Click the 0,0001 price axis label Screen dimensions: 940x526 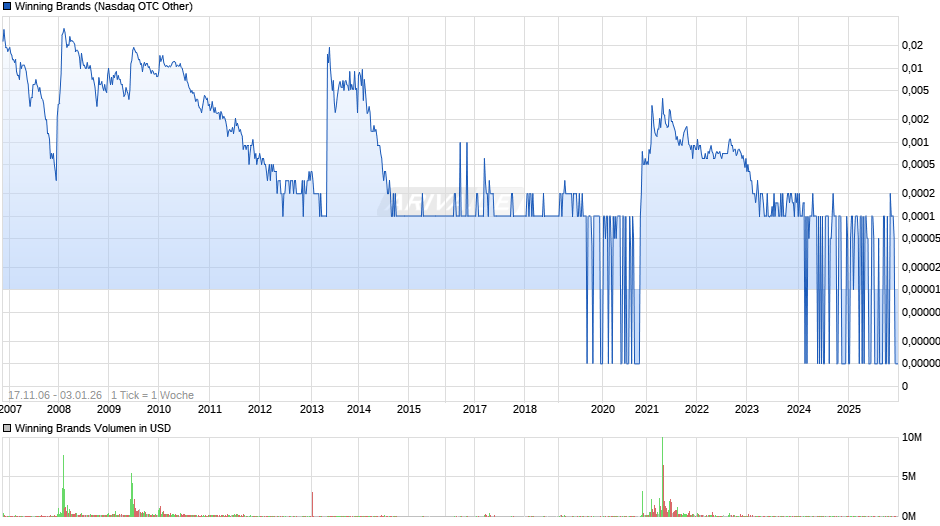[918, 216]
